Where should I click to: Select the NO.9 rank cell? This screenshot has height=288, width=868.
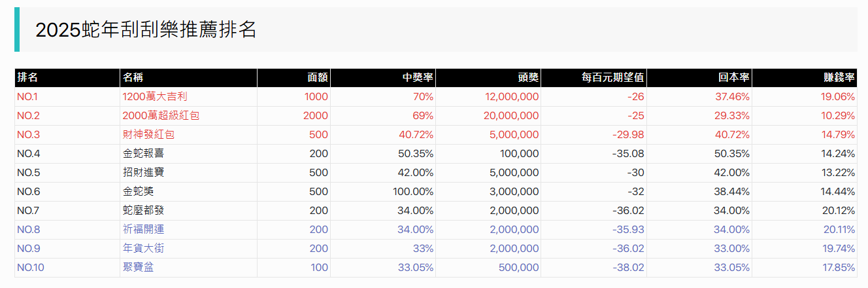click(x=67, y=249)
